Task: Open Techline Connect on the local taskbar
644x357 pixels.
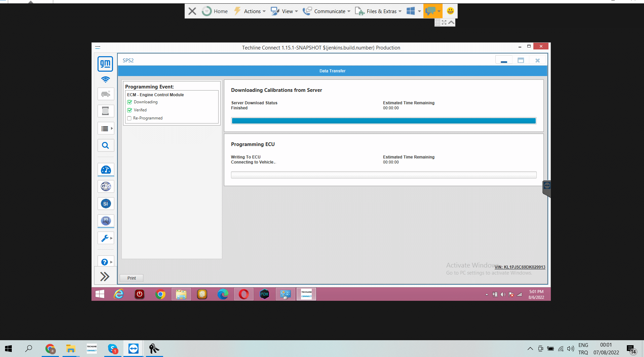Action: pyautogui.click(x=92, y=349)
